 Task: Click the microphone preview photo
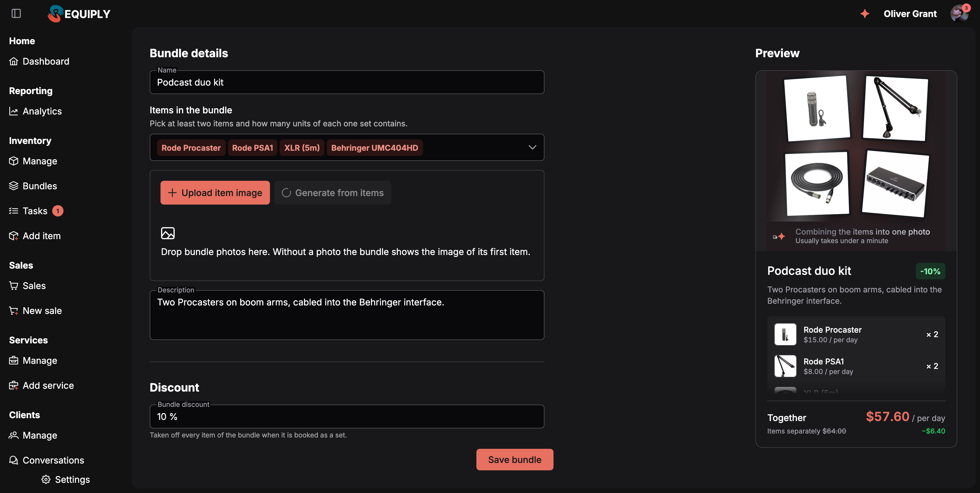coord(817,109)
